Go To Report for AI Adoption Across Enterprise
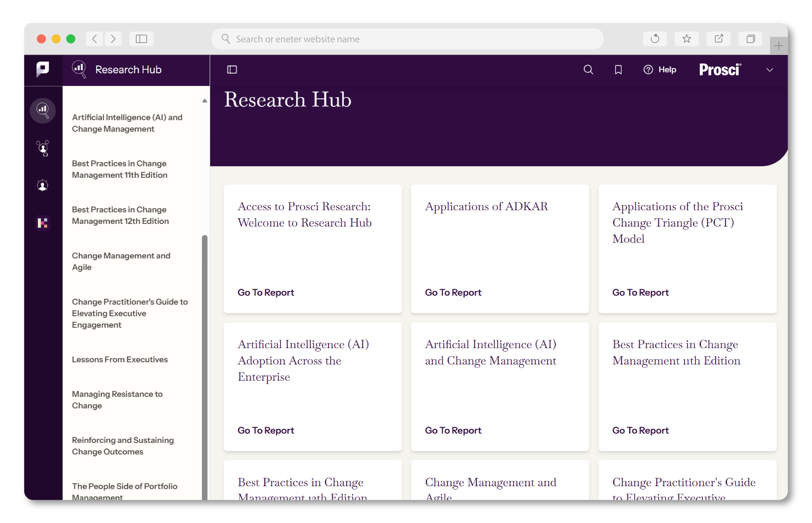 coord(266,430)
